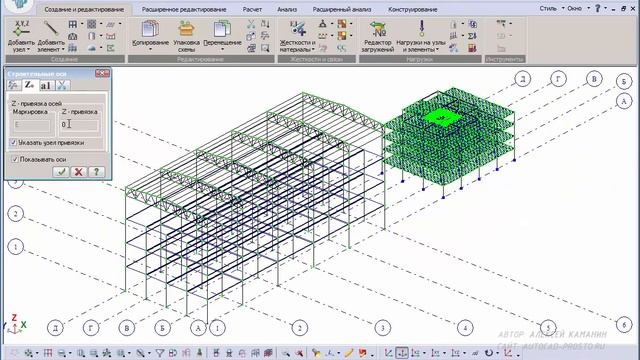Click the pencil icon in bottom toolbar

(349, 353)
